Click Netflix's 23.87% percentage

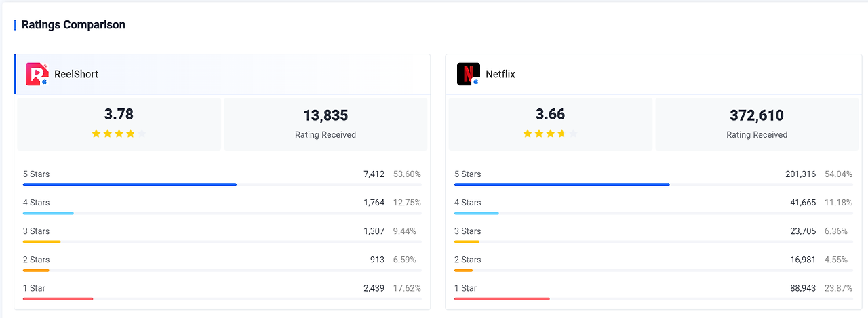click(x=839, y=288)
